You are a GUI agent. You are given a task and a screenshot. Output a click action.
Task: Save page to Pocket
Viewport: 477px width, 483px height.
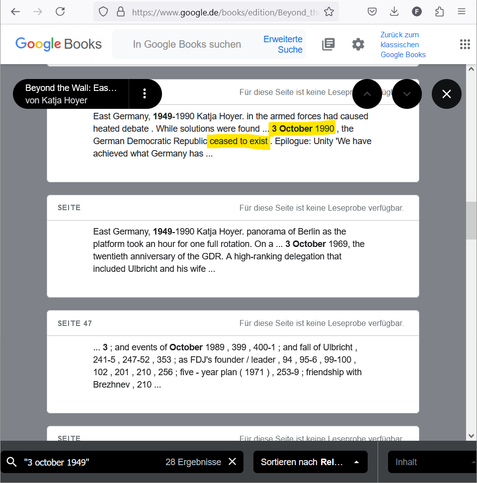(x=372, y=12)
